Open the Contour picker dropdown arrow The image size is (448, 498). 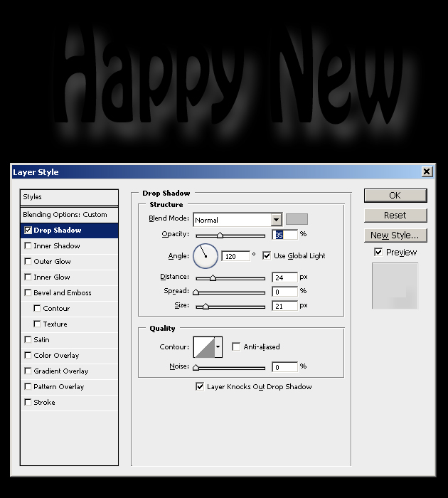pos(218,347)
